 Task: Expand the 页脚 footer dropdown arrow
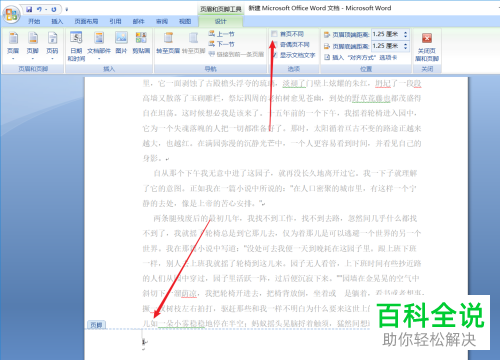point(33,59)
